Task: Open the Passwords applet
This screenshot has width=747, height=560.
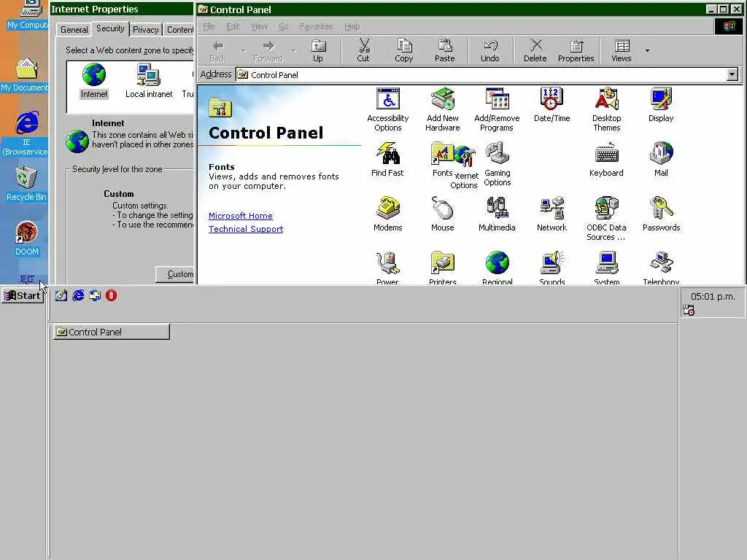Action: coord(661,214)
